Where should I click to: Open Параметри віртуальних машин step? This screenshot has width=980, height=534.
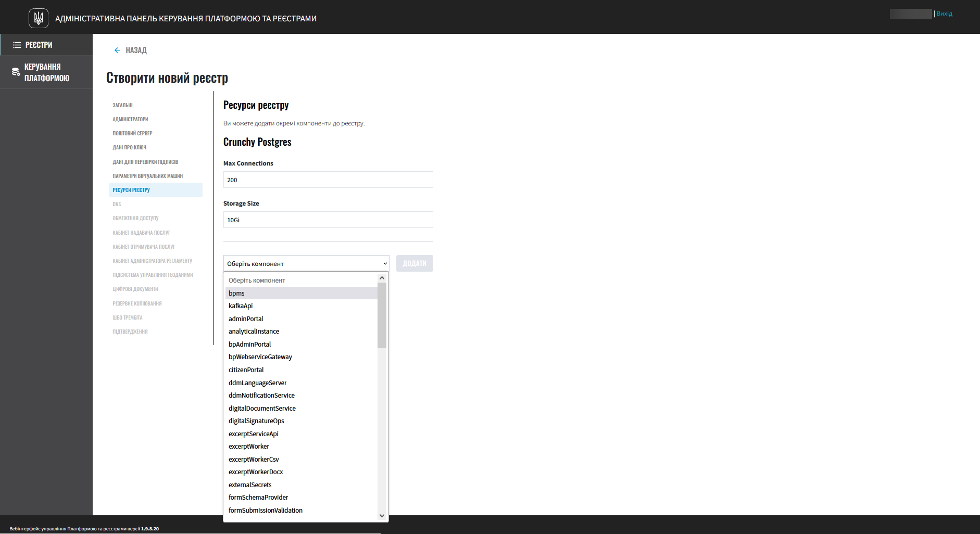[x=147, y=176]
